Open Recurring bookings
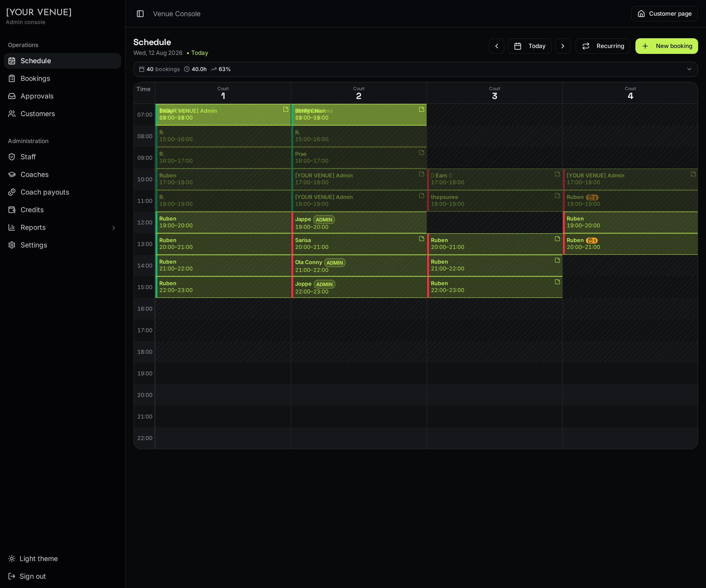706x588 pixels. pyautogui.click(x=603, y=46)
